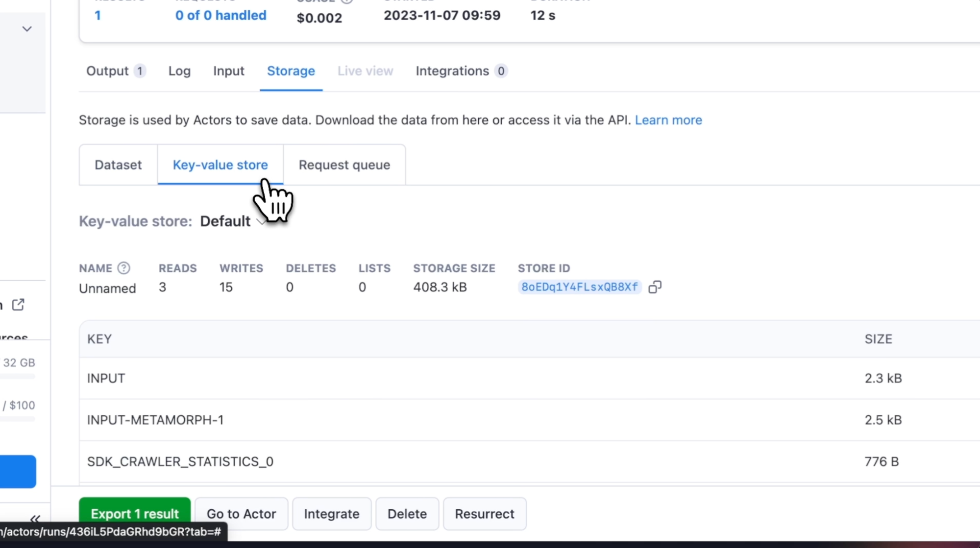This screenshot has height=548, width=980.
Task: Open the Integrations tab
Action: [x=461, y=71]
